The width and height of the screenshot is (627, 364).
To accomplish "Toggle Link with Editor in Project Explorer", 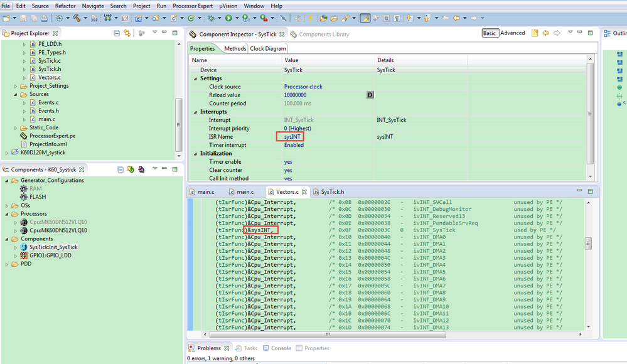I will point(127,33).
